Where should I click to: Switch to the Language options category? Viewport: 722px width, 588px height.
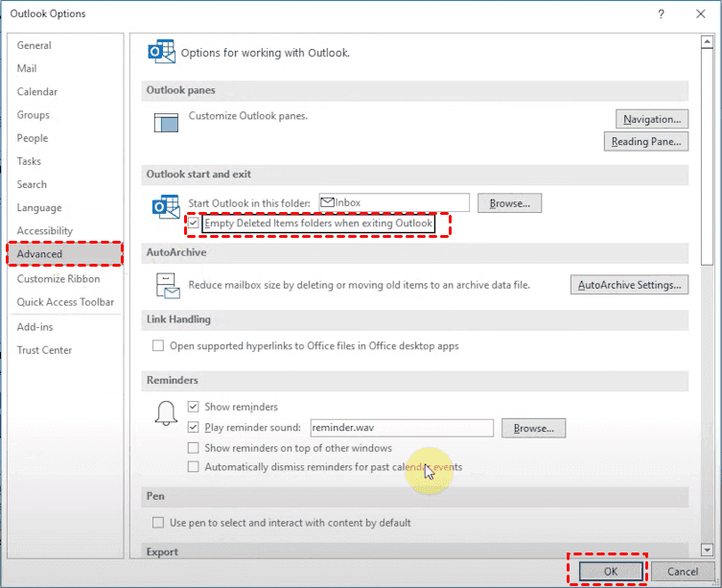click(x=65, y=208)
